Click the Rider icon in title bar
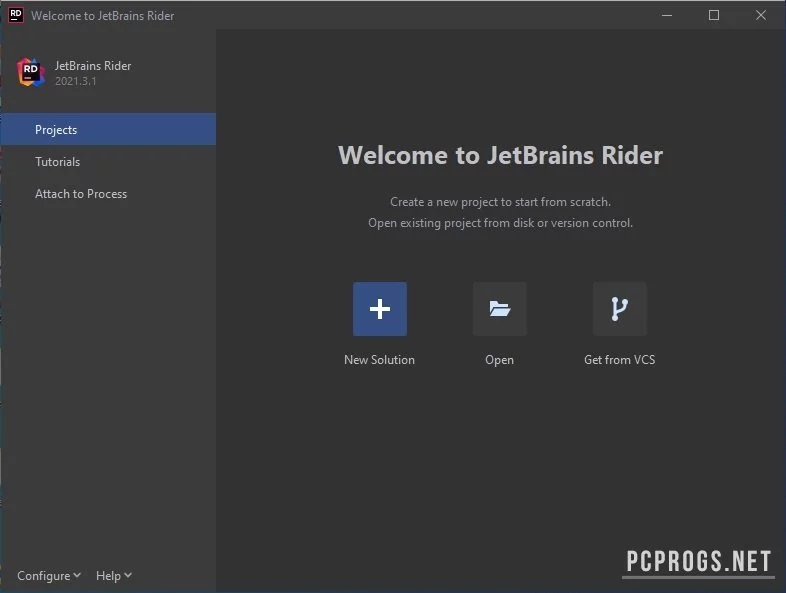This screenshot has height=593, width=786. [16, 15]
